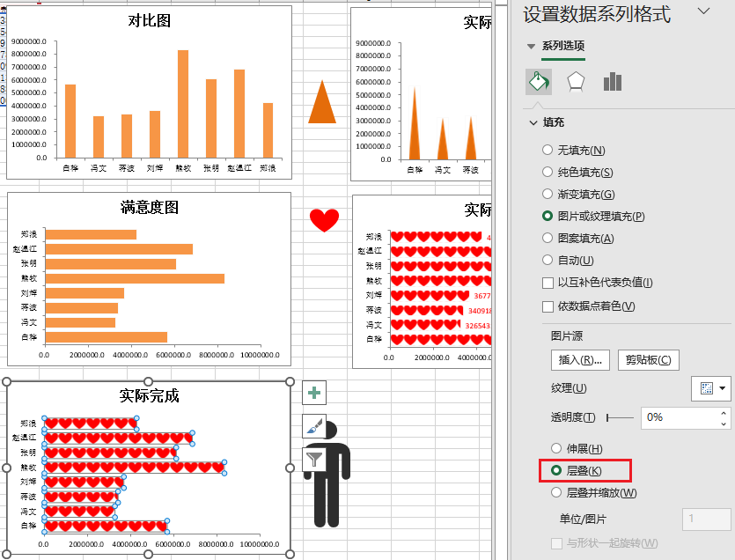The image size is (735, 560).
Task: Select the 层叠并缩放 radio option
Action: 556,493
